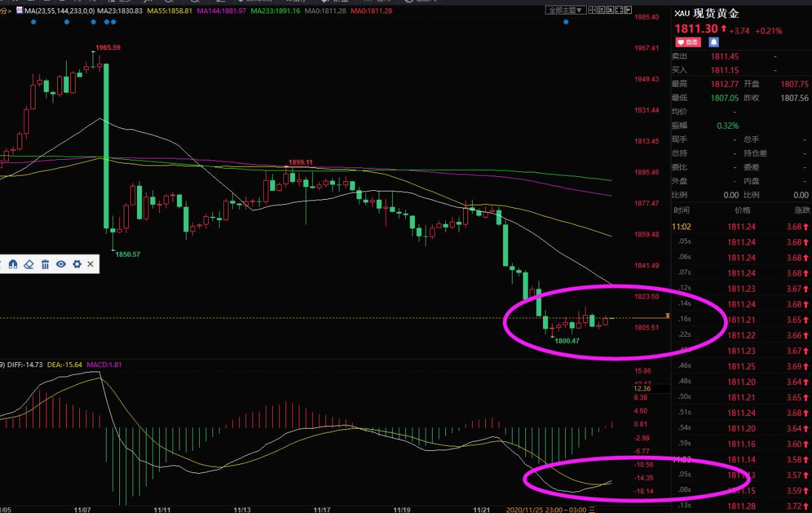Viewport: 812px width, 513px height.
Task: Open the 全部主题 dropdown
Action: tap(566, 10)
